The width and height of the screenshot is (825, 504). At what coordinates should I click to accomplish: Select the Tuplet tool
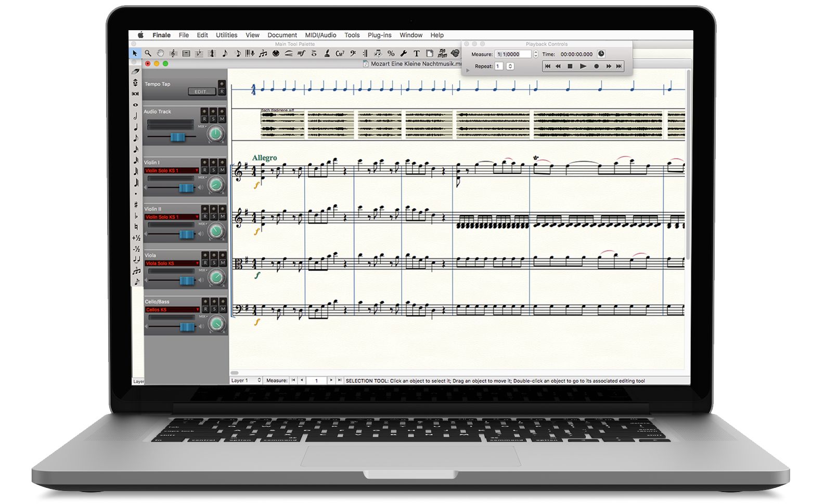pos(263,53)
